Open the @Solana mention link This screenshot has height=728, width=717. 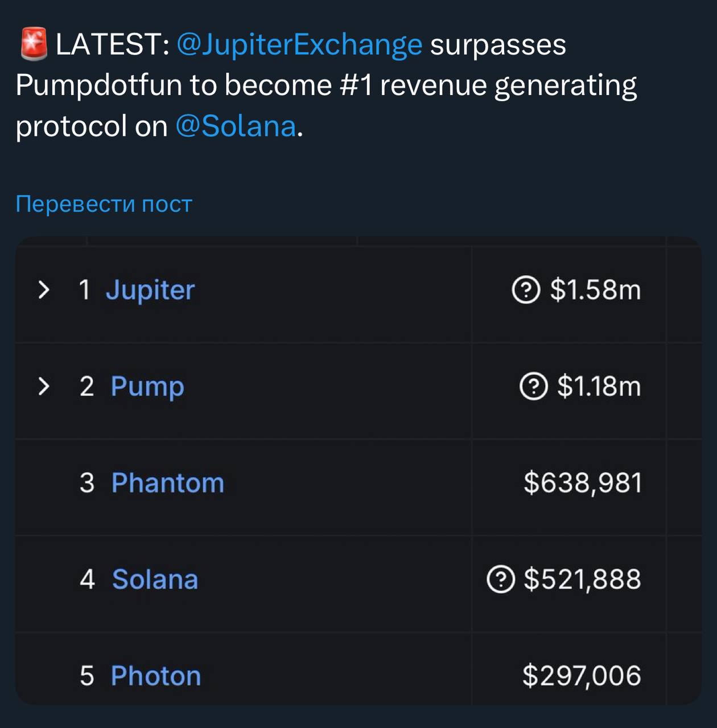[x=236, y=126]
